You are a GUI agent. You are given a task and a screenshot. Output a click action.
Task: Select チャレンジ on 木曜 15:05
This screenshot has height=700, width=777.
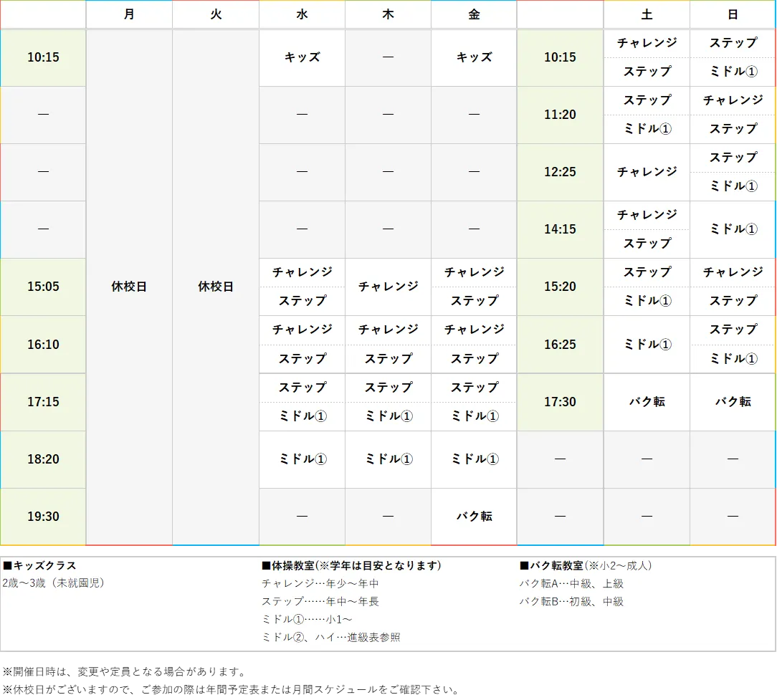[387, 287]
